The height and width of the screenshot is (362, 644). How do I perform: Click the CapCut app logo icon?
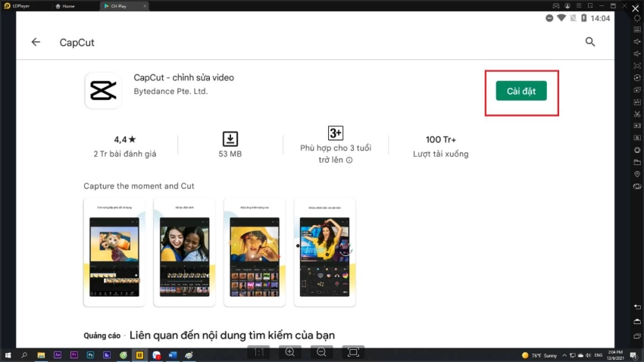tap(102, 91)
